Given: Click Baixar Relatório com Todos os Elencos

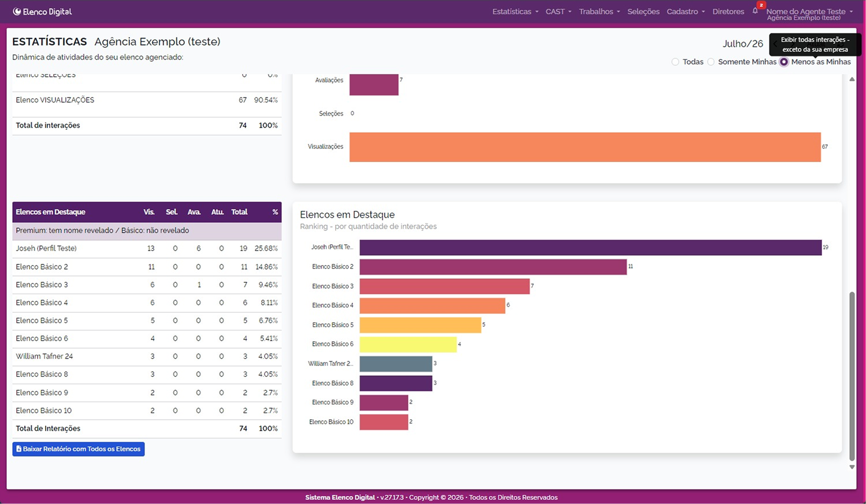Looking at the screenshot, I should [x=79, y=449].
